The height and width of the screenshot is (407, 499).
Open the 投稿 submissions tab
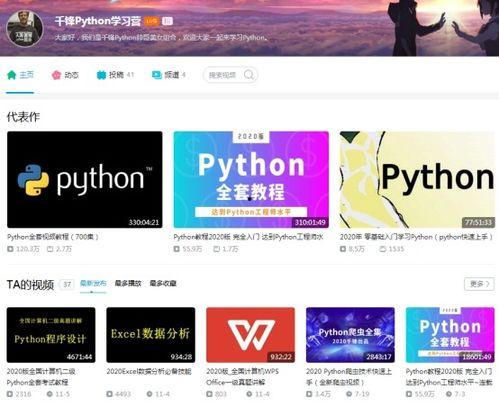pos(115,75)
